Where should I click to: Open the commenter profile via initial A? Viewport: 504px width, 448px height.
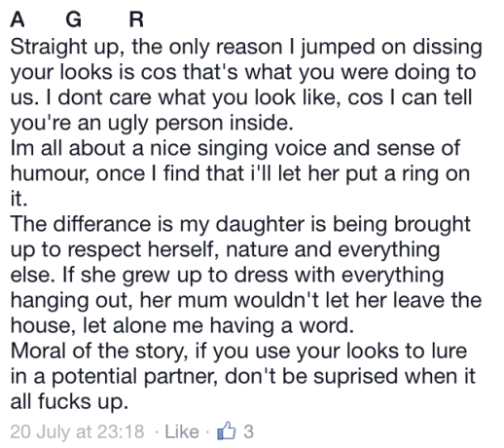(x=18, y=19)
